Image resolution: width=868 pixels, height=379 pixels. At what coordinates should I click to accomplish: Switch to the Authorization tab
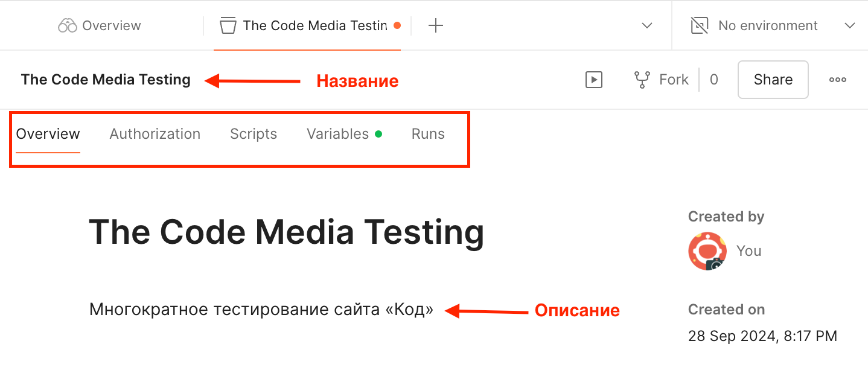click(x=155, y=133)
